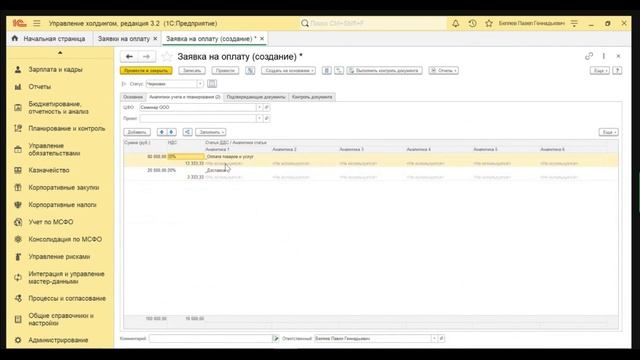This screenshot has height=360, width=640.
Task: Click the table icon beside Статус field
Action: pyautogui.click(x=212, y=84)
